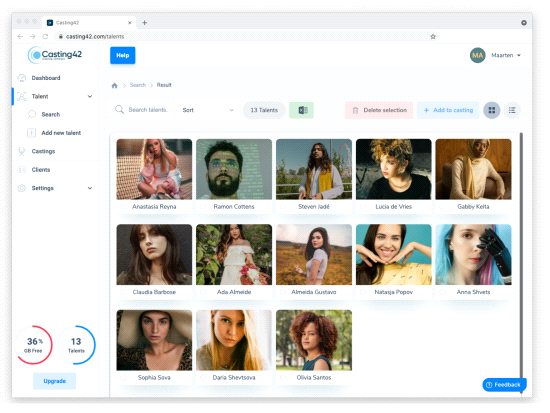Image resolution: width=550 pixels, height=413 pixels.
Task: Click the magnifier icon in the talent search bar
Action: click(x=120, y=109)
